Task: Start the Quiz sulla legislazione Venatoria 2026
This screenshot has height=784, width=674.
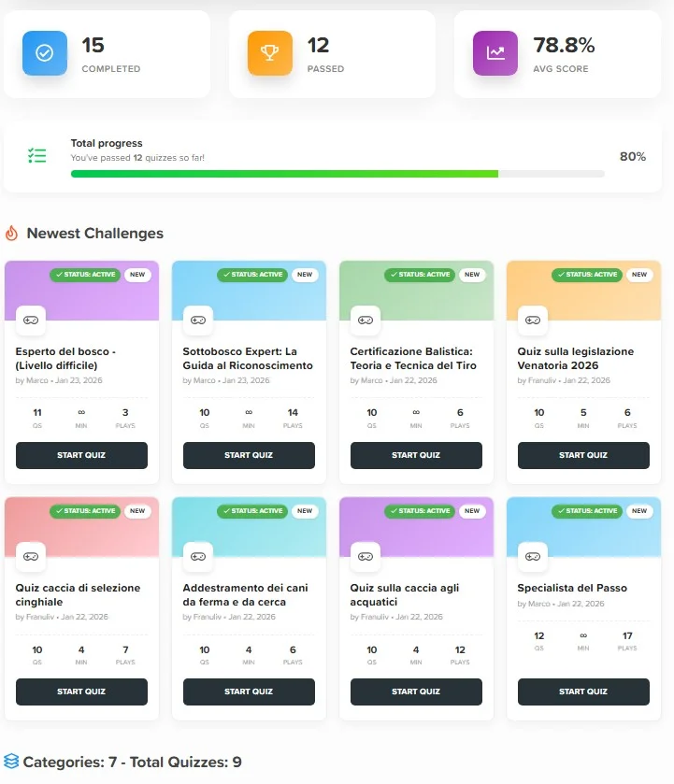Action: [582, 455]
